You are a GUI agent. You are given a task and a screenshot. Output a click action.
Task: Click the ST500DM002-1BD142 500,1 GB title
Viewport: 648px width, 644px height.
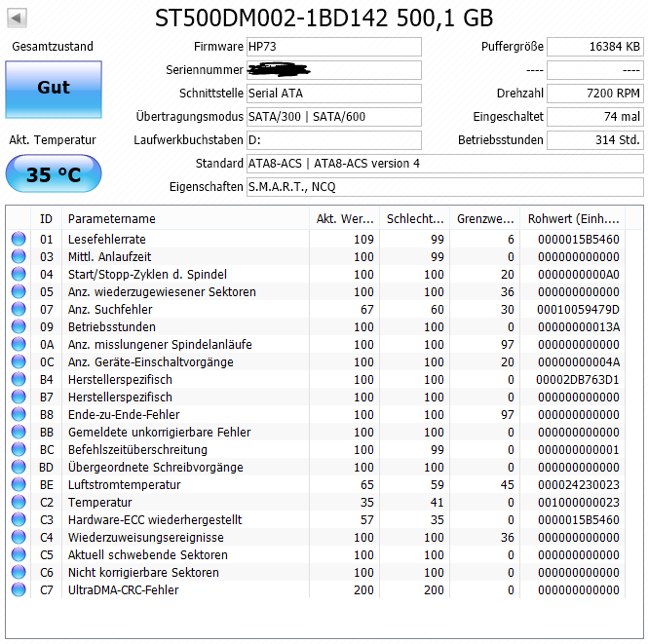(324, 19)
